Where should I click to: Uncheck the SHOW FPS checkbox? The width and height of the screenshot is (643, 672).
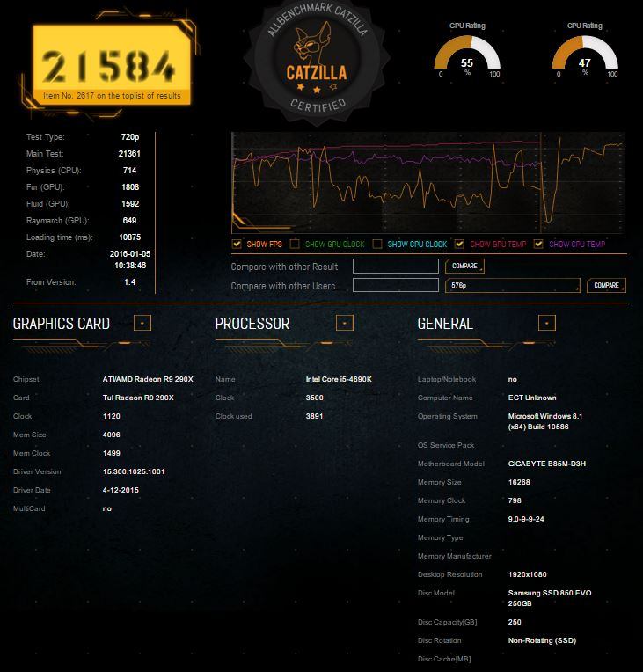[x=237, y=244]
